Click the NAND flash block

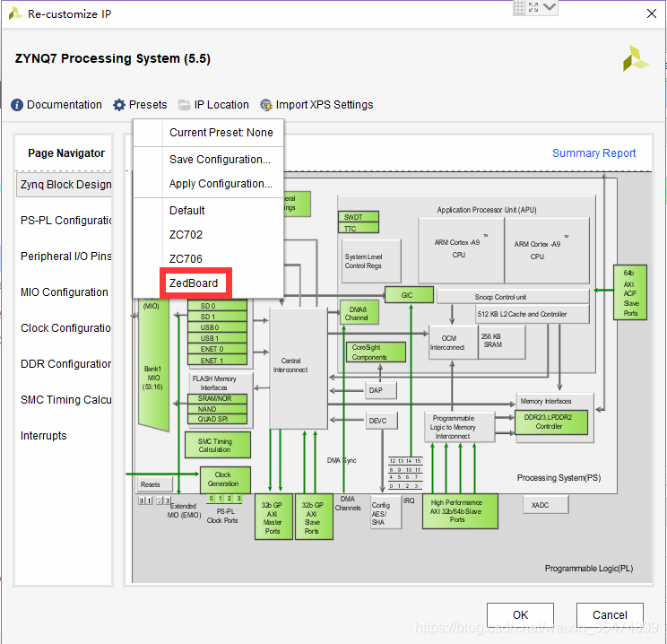(x=217, y=409)
